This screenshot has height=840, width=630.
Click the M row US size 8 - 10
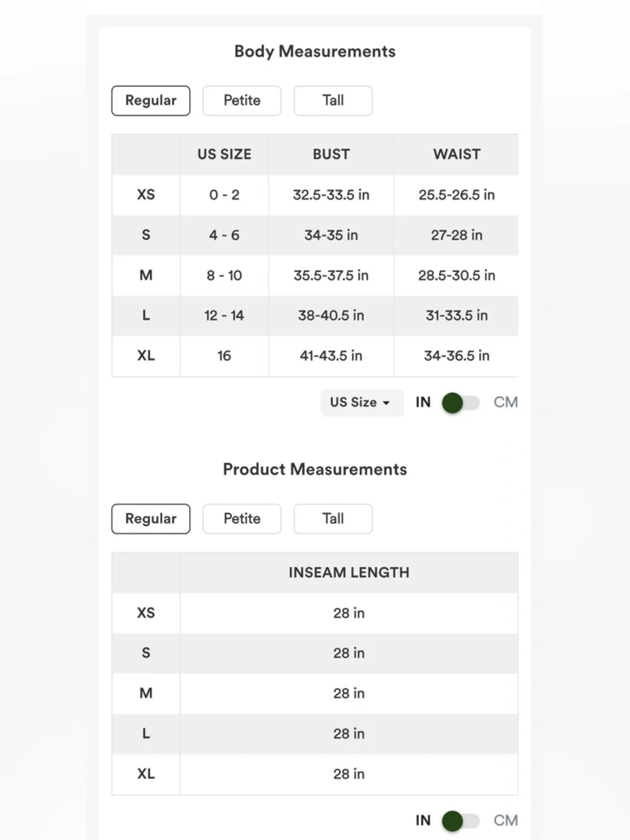[224, 275]
